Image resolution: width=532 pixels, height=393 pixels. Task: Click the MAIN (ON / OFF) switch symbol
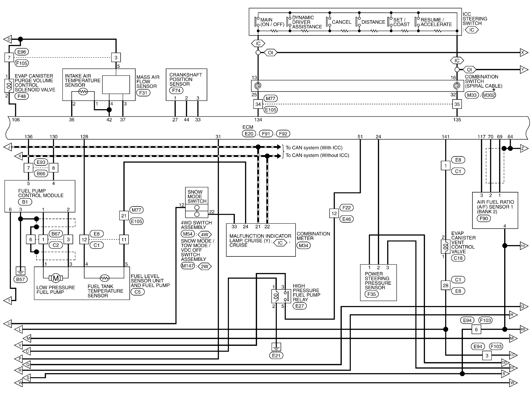pos(257,22)
